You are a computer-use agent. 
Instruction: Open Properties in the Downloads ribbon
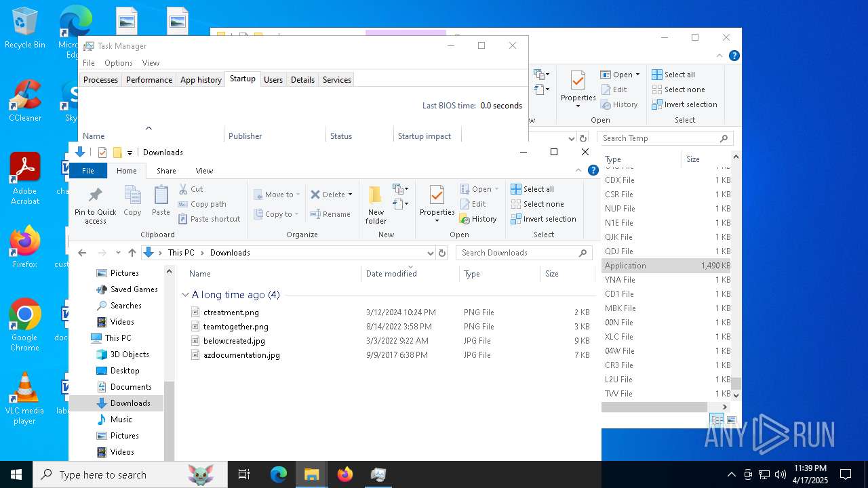click(x=437, y=203)
